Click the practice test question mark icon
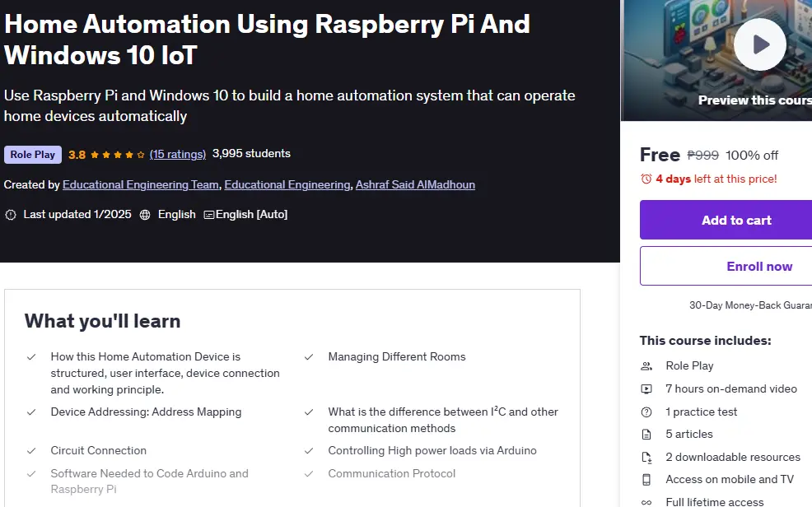The image size is (812, 507). (x=646, y=412)
